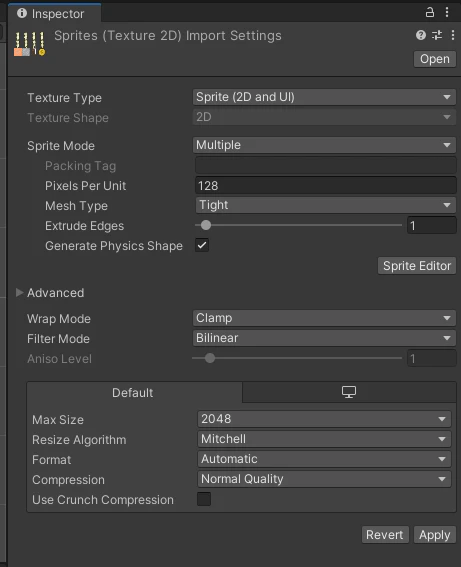Open the Max Size dropdown
The height and width of the screenshot is (567, 461).
pos(324,419)
